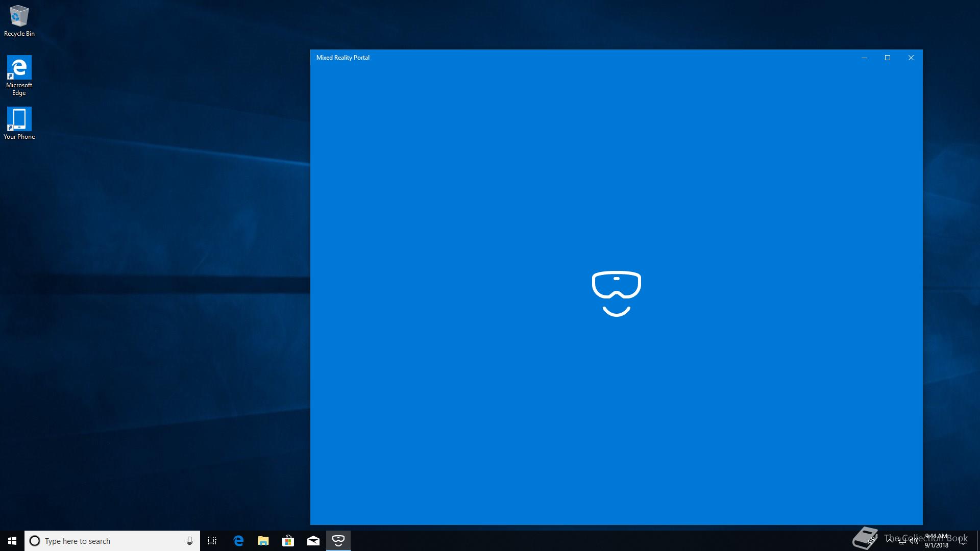Screen dimensions: 980x551
Task: Open the Start menu
Action: (x=12, y=541)
